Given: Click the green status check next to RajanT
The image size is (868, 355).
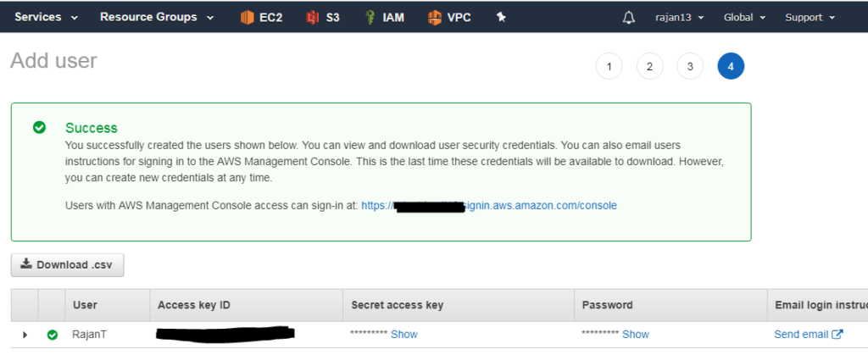Looking at the screenshot, I should [52, 335].
